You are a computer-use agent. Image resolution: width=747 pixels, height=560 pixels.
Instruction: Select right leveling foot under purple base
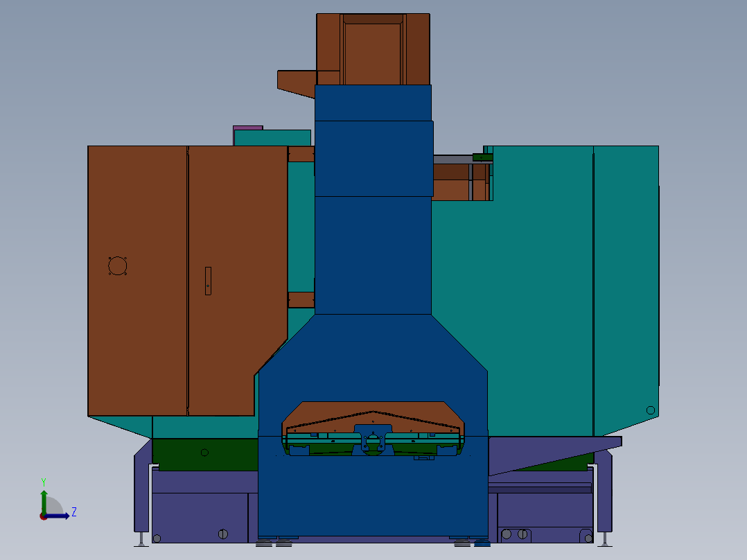[605, 540]
